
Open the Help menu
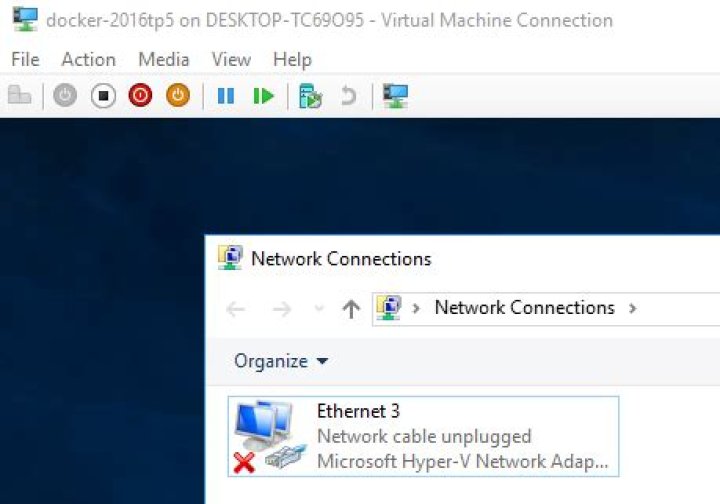(292, 60)
